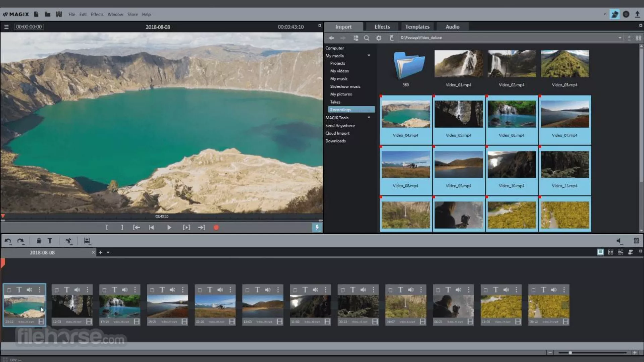The height and width of the screenshot is (362, 644).
Task: Delete selection with the trash icon
Action: pos(39,241)
